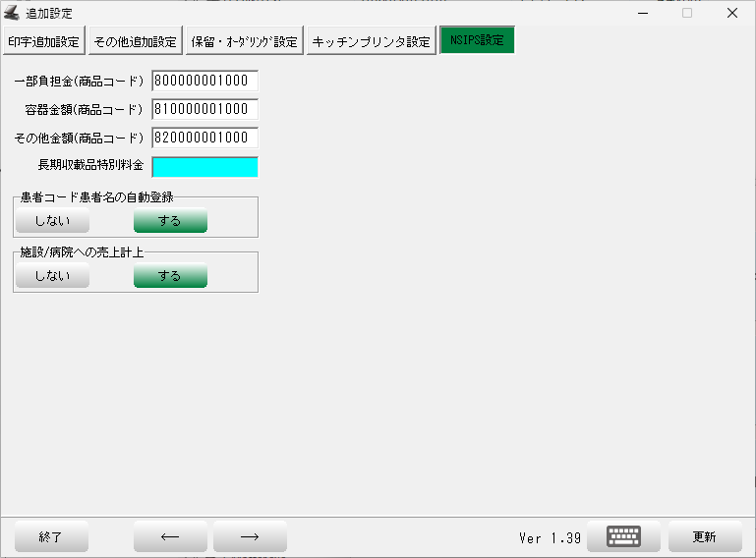
Task: Set 患者コード患者名の自動登録 to しない
Action: pos(52,220)
